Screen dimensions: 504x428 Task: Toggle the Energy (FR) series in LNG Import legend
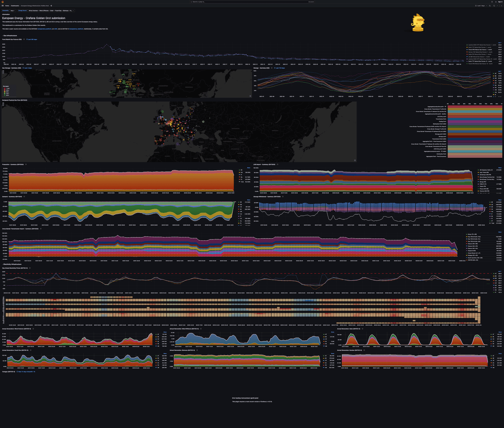483,182
